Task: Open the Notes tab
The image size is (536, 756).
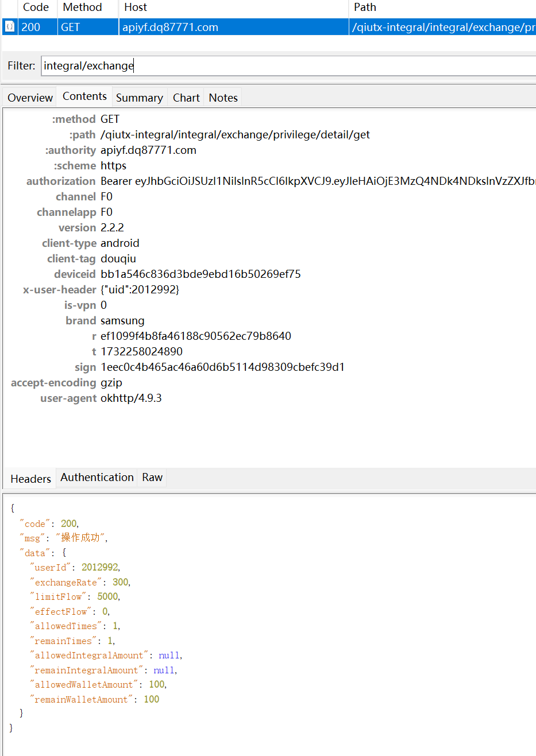Action: click(223, 98)
